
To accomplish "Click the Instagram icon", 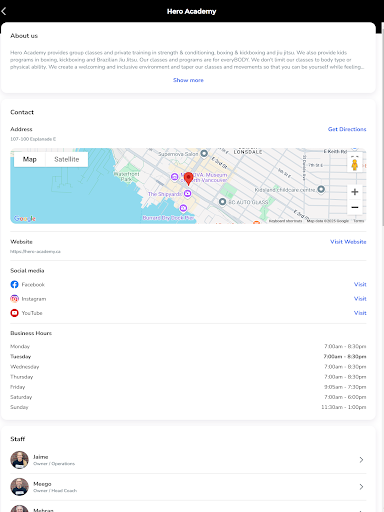I will click(14, 299).
